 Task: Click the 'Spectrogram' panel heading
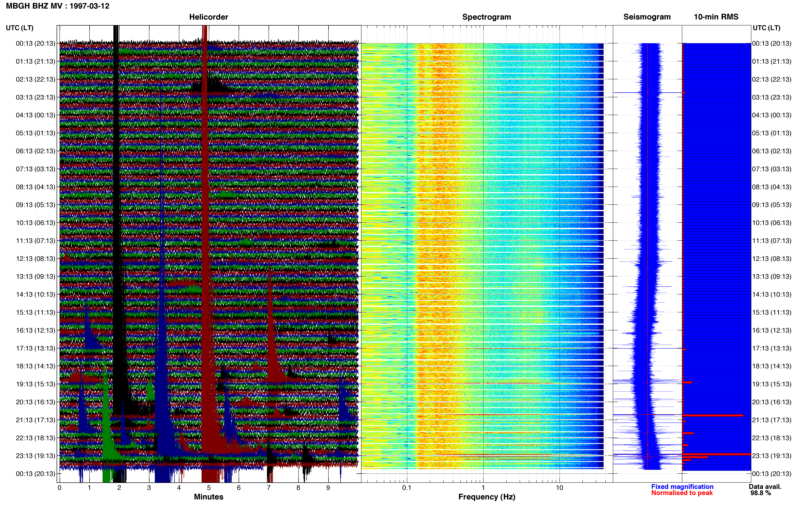pyautogui.click(x=487, y=17)
